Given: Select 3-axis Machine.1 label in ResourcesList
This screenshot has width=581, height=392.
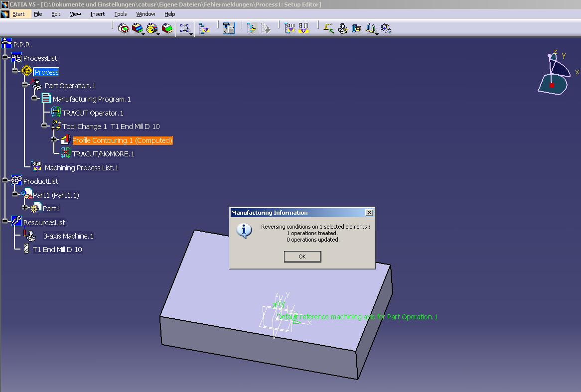Looking at the screenshot, I should 68,236.
